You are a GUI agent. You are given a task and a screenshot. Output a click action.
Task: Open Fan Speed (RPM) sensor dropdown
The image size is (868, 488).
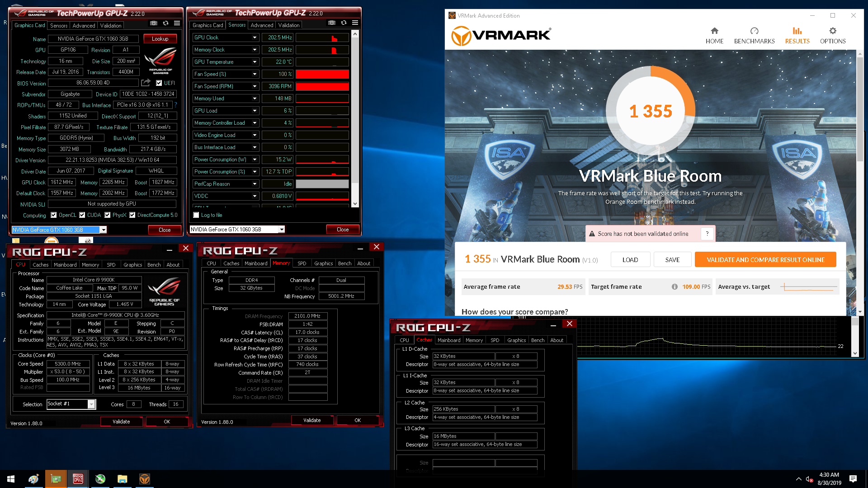click(255, 86)
